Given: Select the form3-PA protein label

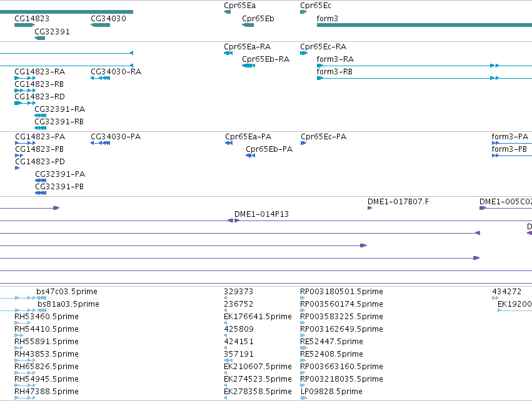Looking at the screenshot, I should coord(510,137).
